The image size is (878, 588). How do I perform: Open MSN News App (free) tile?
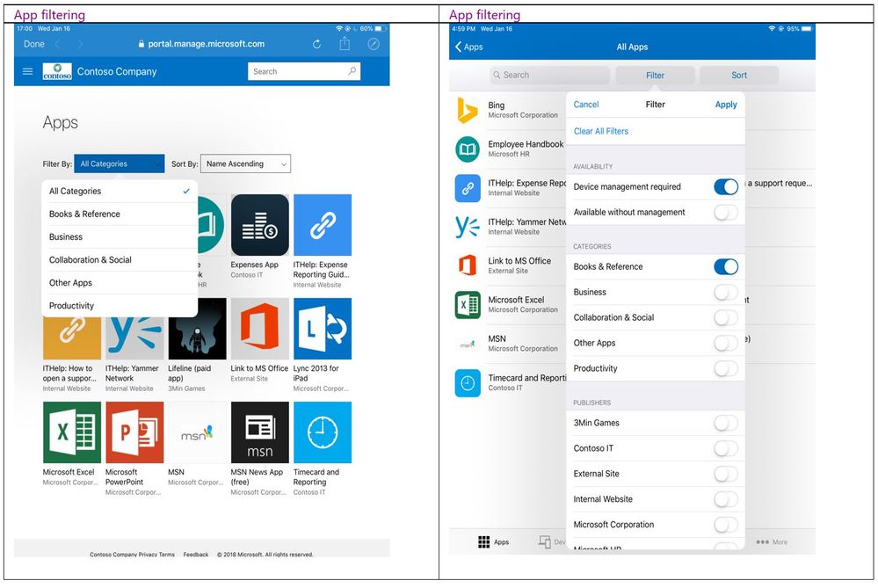point(260,432)
